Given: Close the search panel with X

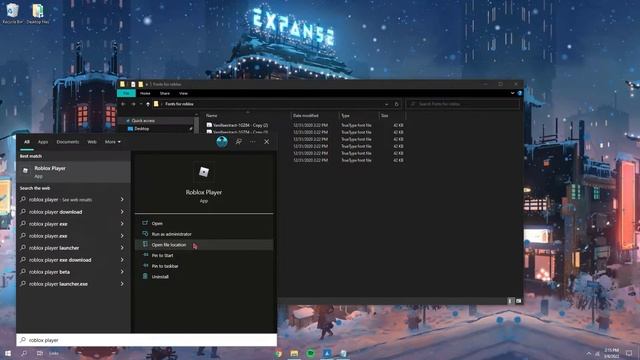Looking at the screenshot, I should coord(267,142).
